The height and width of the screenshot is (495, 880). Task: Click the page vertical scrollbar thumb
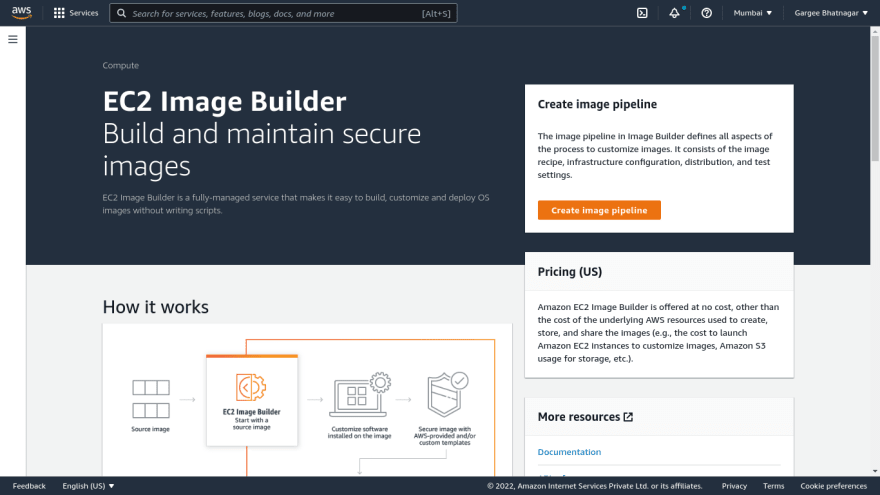pos(875,98)
